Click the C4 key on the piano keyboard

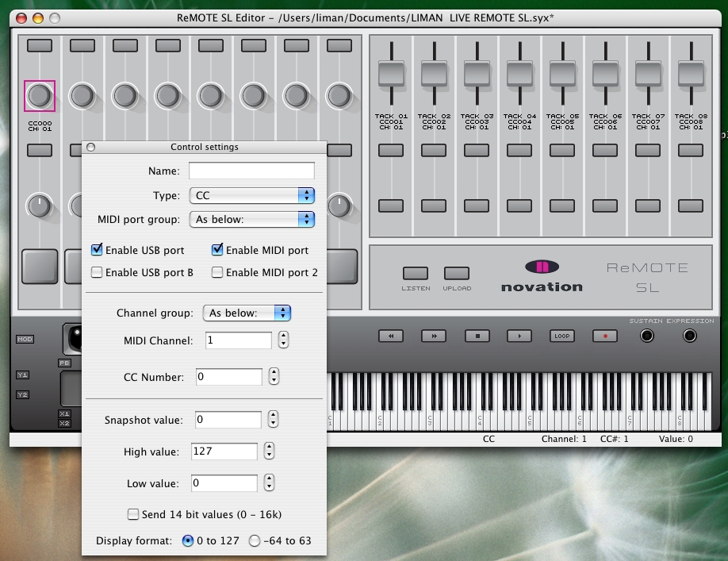pyautogui.click(x=480, y=421)
